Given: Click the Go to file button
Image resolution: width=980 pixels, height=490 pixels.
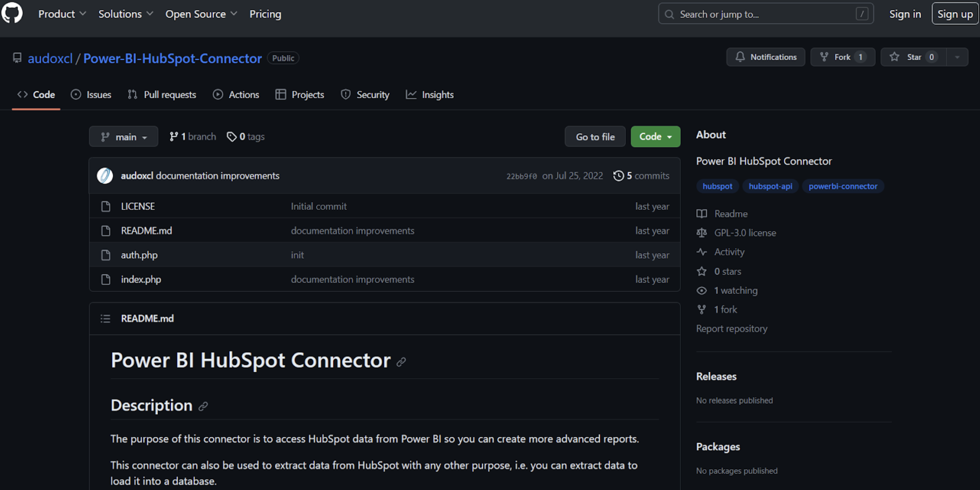Looking at the screenshot, I should [x=595, y=136].
